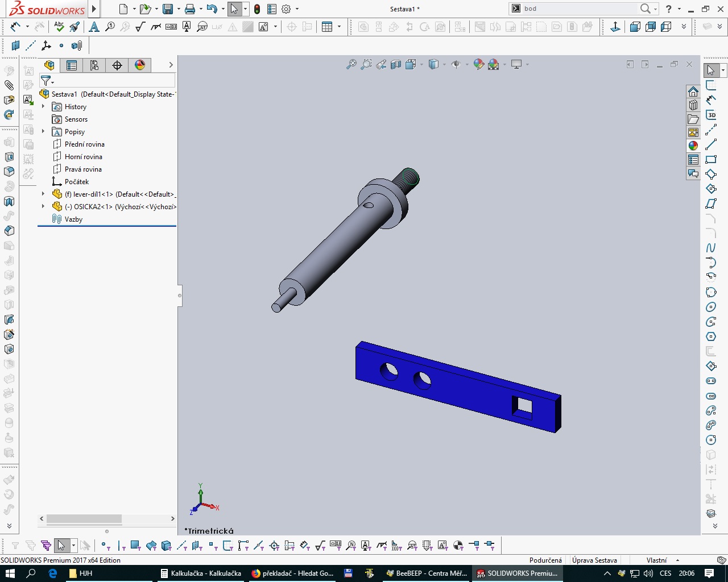Select the Normal To view icon

point(615,27)
